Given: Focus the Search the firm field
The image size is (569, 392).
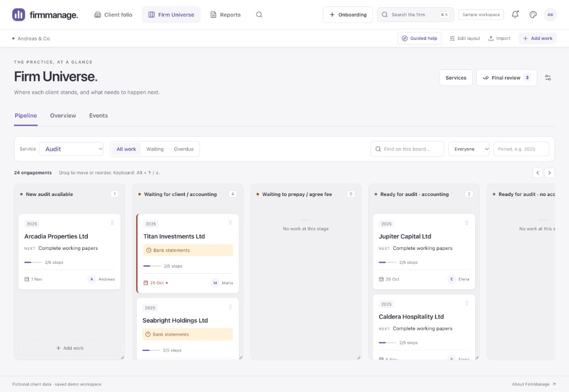Looking at the screenshot, I should point(416,15).
